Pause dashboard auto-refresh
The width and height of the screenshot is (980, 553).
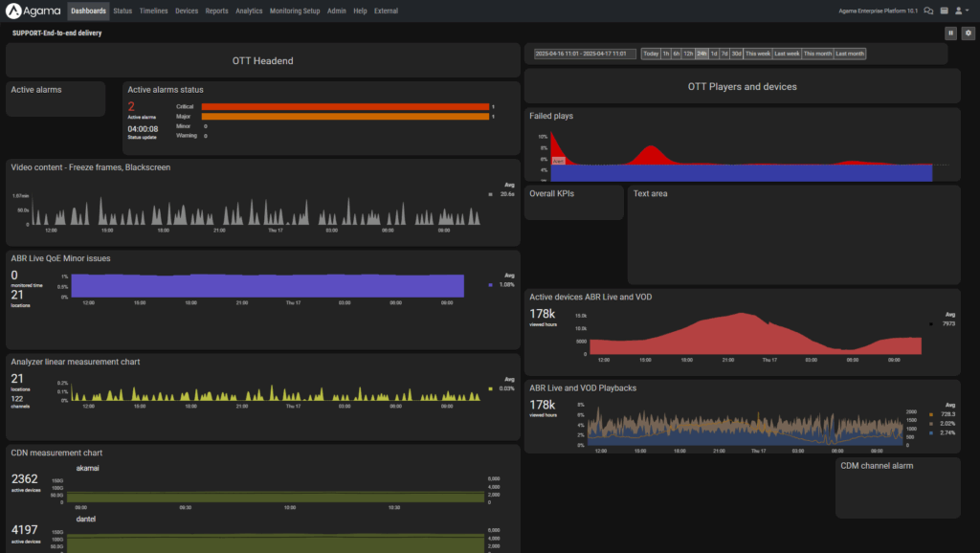pos(951,33)
